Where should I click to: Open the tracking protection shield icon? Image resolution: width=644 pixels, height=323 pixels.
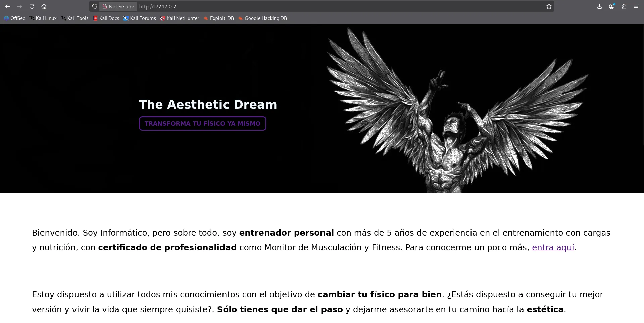95,6
